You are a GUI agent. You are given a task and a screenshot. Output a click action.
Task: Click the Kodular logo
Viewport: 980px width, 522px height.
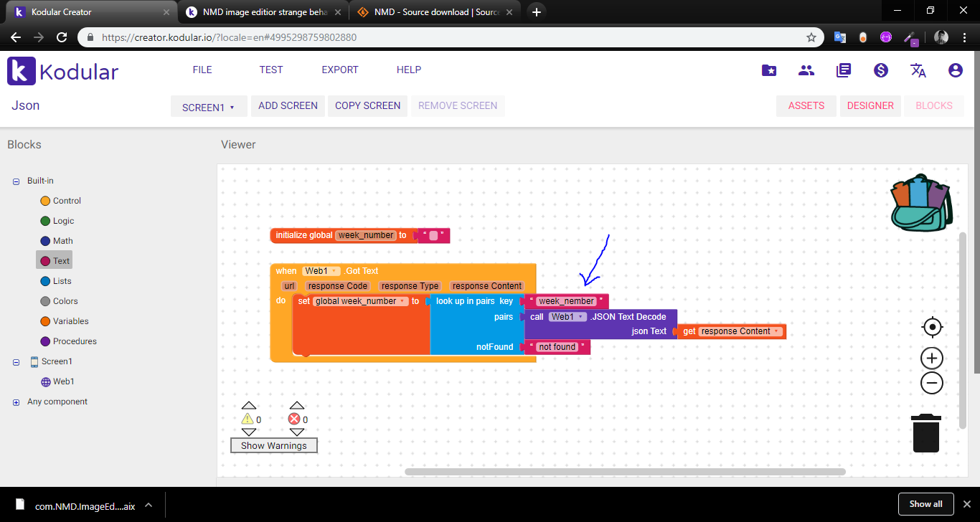coord(63,71)
